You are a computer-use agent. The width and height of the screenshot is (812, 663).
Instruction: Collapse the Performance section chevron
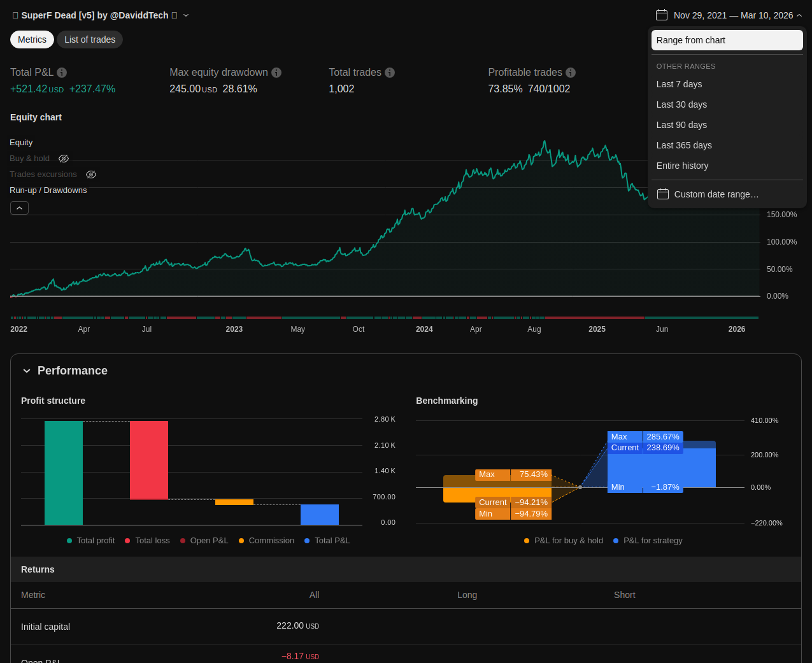click(x=27, y=371)
